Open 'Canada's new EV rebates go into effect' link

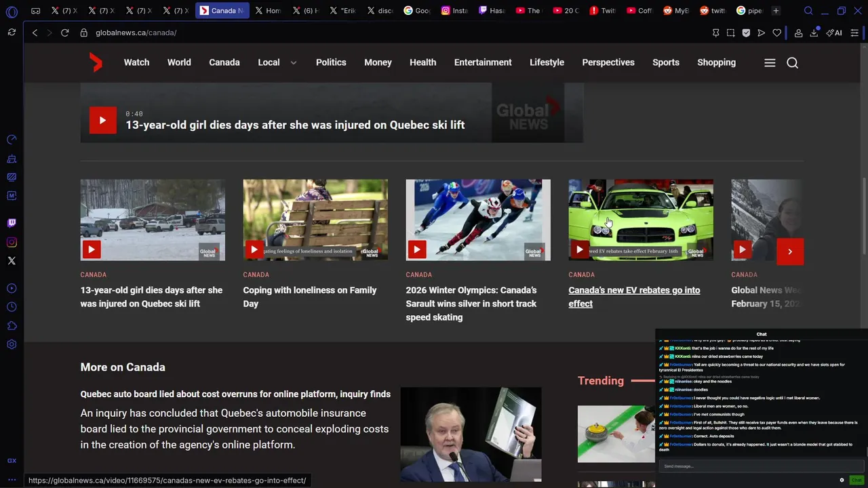(x=634, y=297)
